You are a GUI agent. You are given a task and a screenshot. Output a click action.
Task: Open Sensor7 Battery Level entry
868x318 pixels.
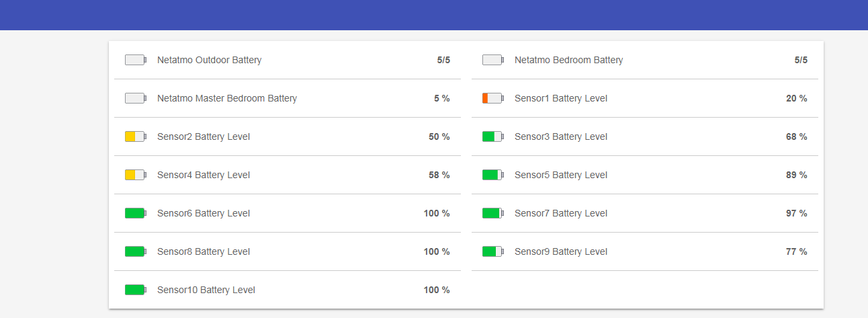click(561, 213)
